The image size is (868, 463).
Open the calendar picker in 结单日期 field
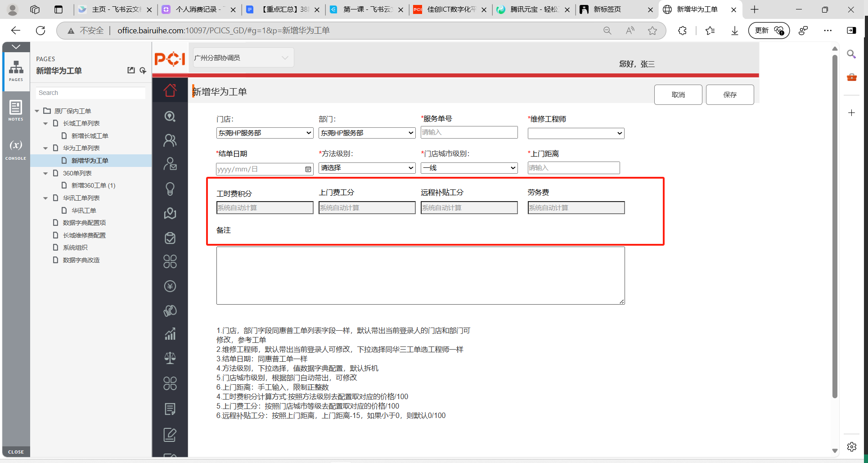(308, 169)
